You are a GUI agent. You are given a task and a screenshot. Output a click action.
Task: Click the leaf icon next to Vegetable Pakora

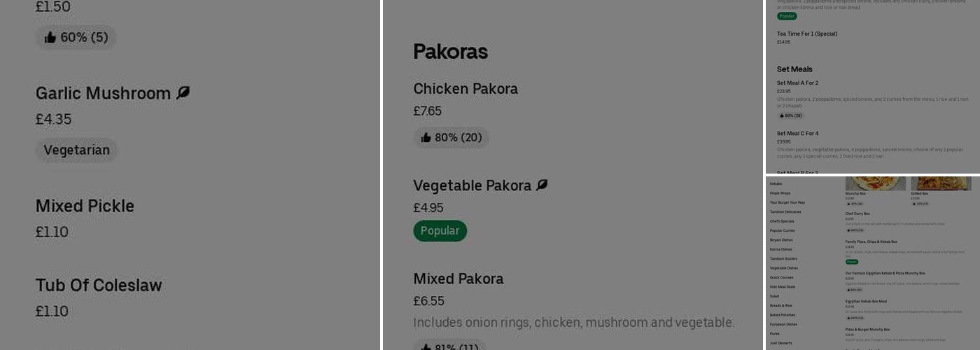tap(542, 185)
